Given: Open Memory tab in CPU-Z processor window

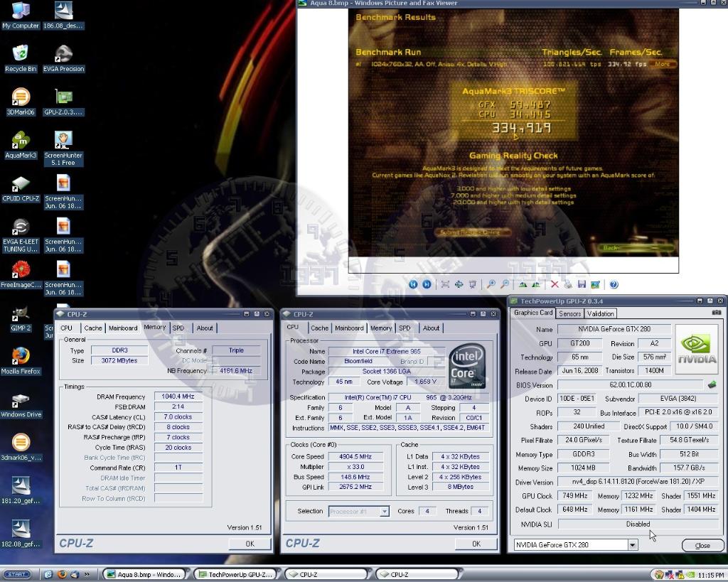Looking at the screenshot, I should pos(381,328).
